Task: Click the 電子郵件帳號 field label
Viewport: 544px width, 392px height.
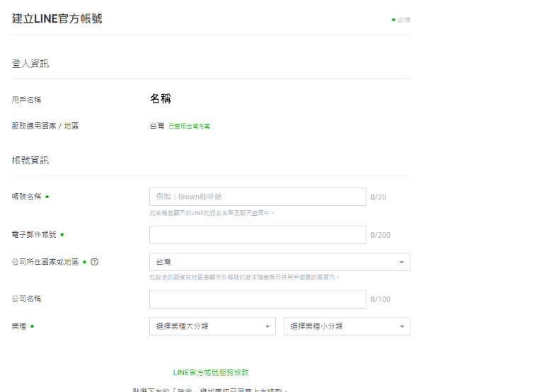Action: point(34,235)
